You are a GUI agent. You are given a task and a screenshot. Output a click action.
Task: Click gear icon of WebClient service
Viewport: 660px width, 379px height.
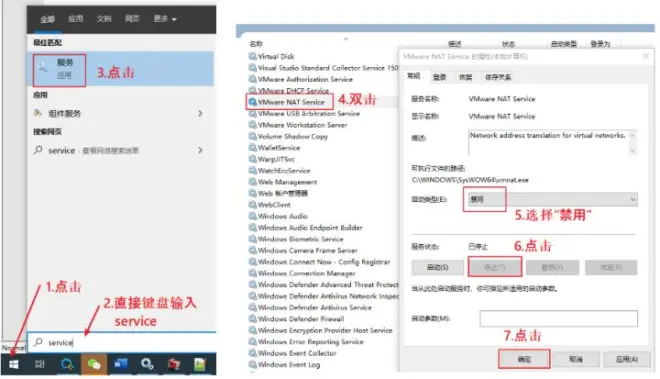pos(253,205)
